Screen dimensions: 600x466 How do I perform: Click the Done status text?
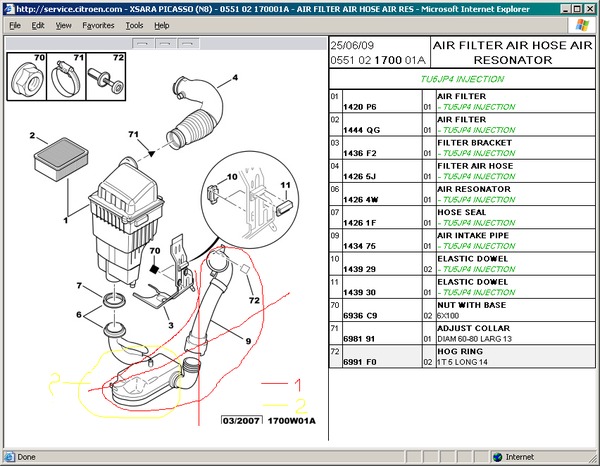coord(26,457)
